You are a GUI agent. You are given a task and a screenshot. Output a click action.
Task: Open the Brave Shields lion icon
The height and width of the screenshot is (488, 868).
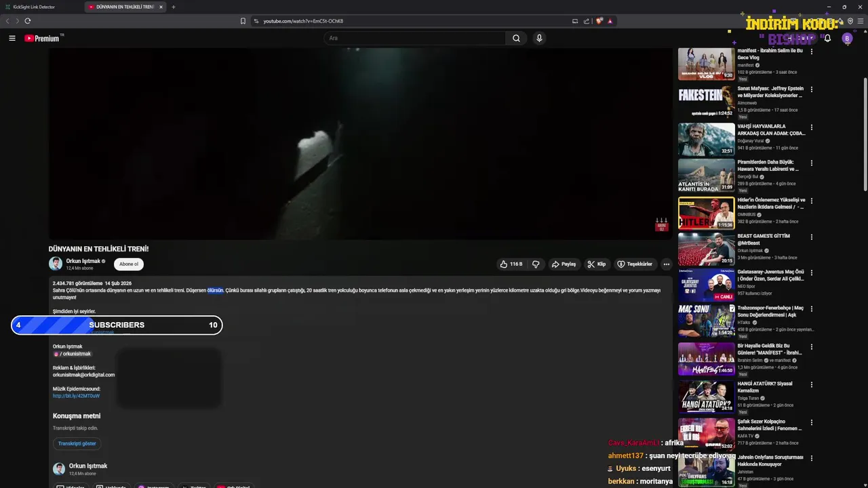(599, 21)
